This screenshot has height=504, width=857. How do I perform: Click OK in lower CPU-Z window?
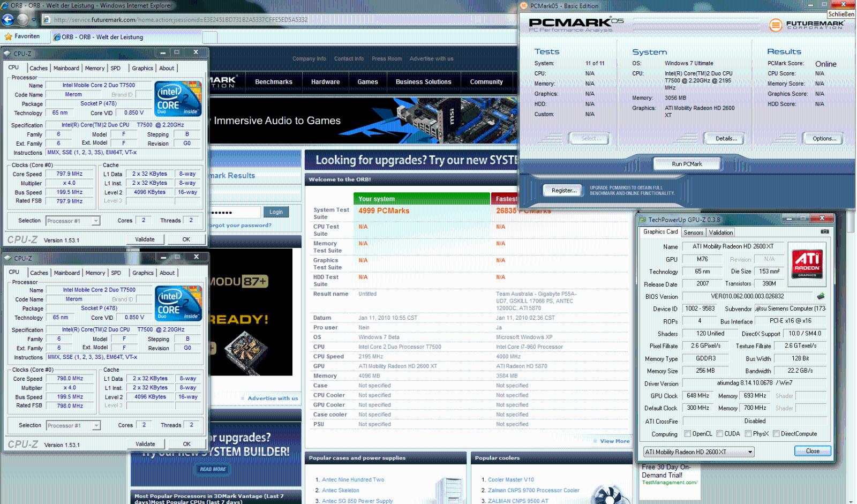pyautogui.click(x=186, y=444)
